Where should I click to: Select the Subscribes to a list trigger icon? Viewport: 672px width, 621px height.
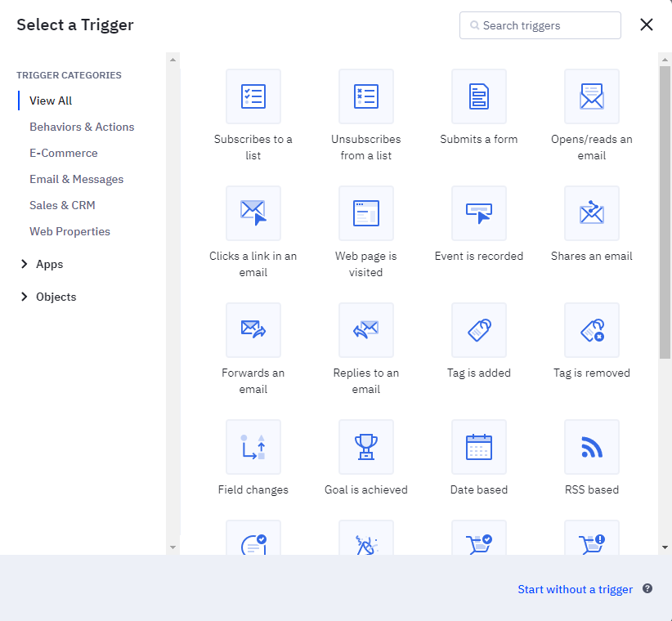coord(253,96)
